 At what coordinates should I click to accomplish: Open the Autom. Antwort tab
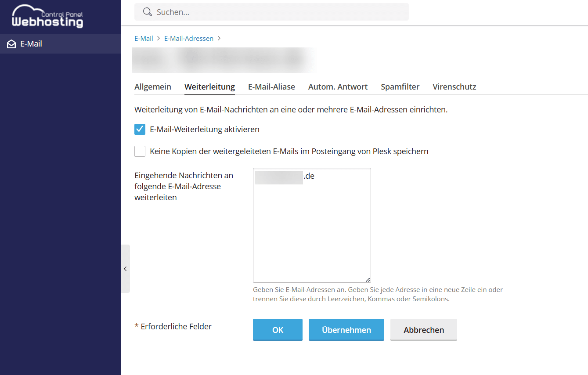[x=338, y=87]
